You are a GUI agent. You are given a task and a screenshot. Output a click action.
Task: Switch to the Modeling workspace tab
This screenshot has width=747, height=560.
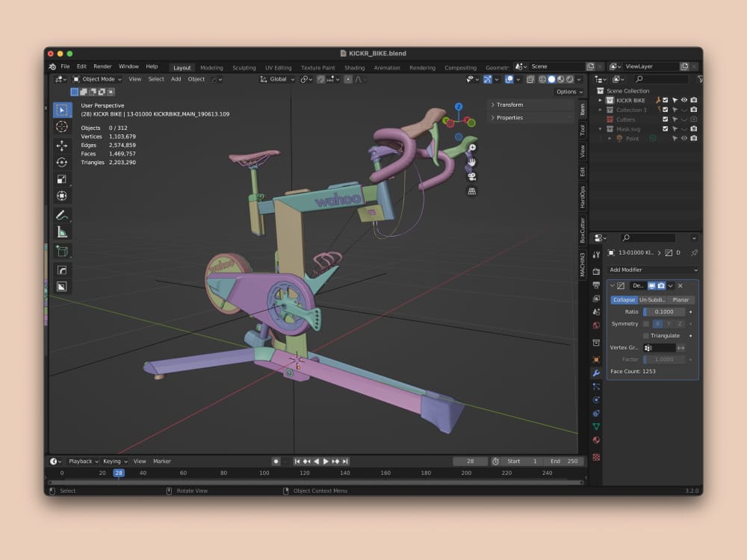(x=211, y=68)
